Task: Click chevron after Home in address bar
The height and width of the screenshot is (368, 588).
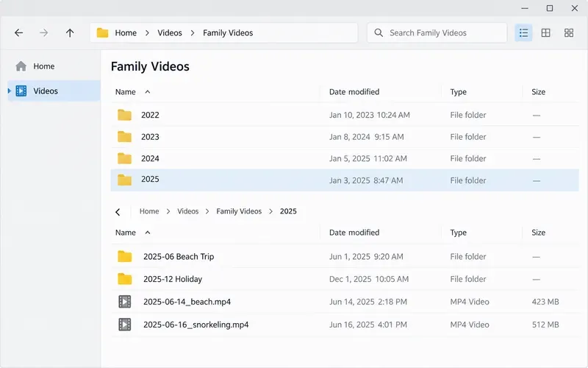Action: (148, 33)
